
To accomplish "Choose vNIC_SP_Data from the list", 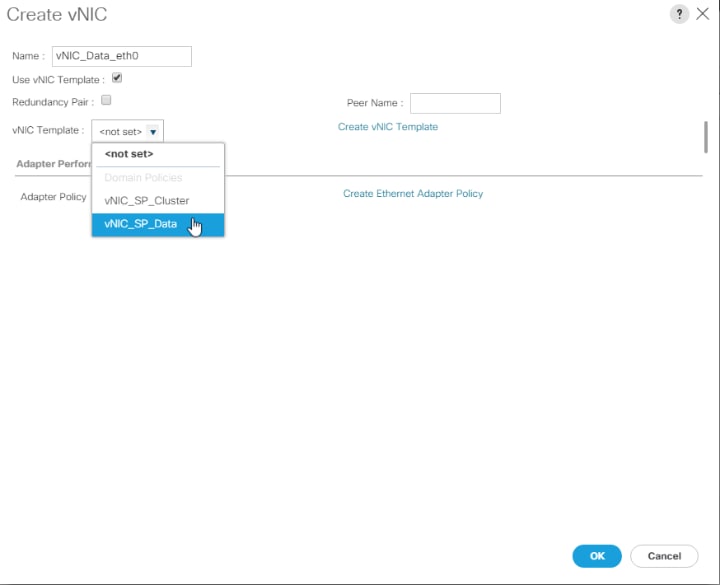I will point(158,224).
